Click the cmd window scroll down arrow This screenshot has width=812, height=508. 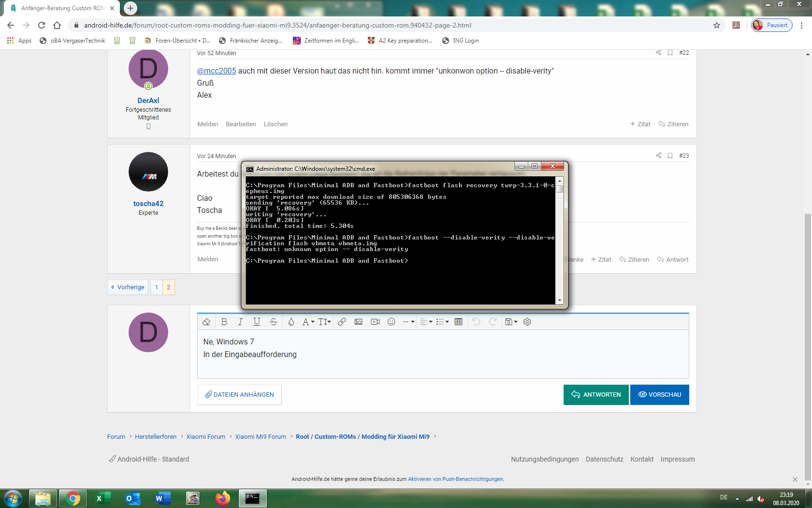point(560,300)
